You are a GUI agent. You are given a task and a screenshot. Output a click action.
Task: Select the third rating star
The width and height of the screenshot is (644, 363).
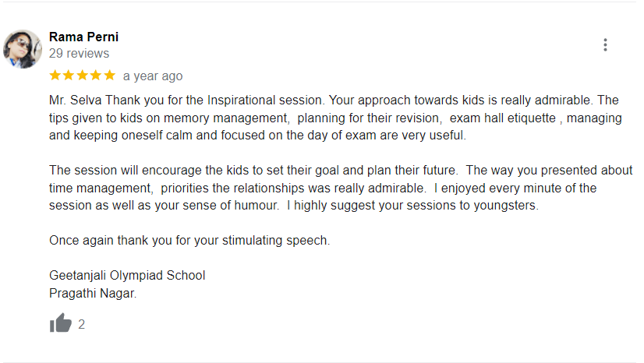pyautogui.click(x=82, y=76)
